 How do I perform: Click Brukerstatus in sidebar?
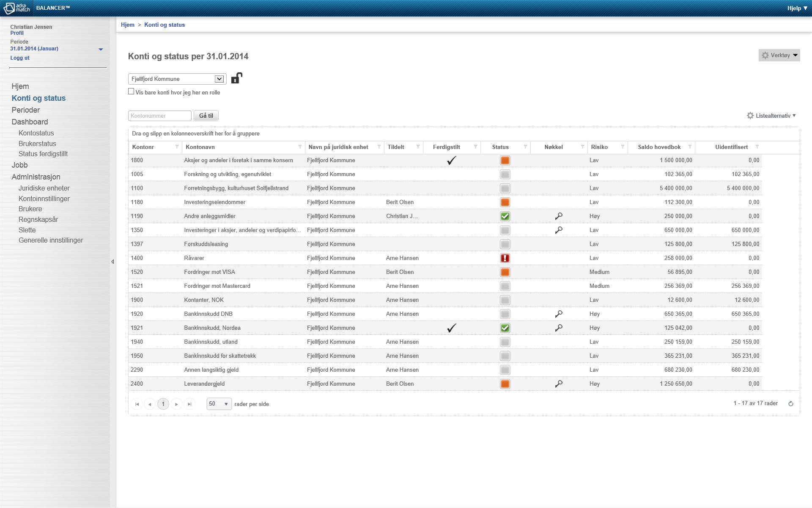click(37, 144)
